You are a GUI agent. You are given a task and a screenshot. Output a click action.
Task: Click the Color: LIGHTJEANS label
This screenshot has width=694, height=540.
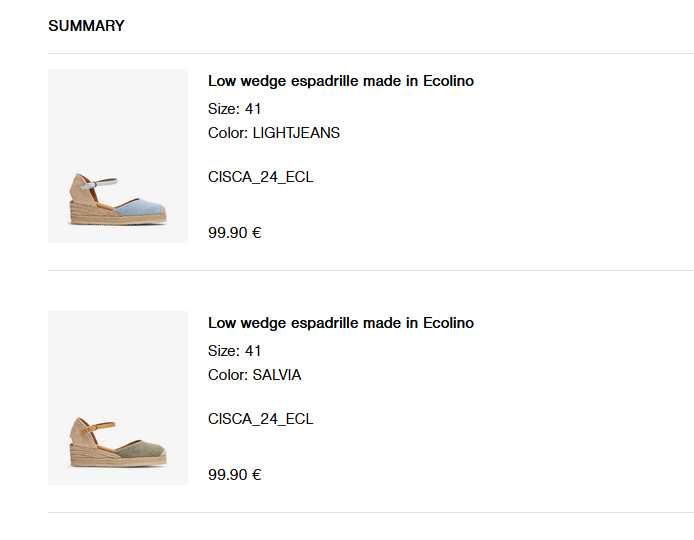(x=274, y=133)
